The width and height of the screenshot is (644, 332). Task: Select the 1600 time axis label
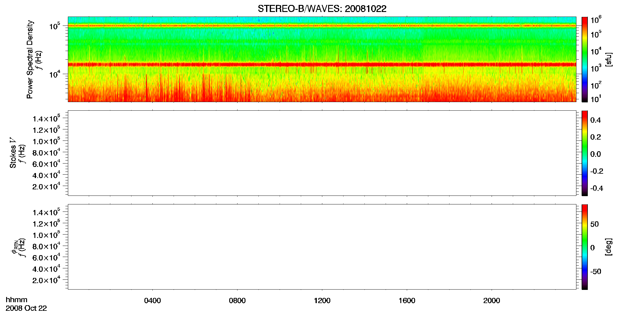407,301
